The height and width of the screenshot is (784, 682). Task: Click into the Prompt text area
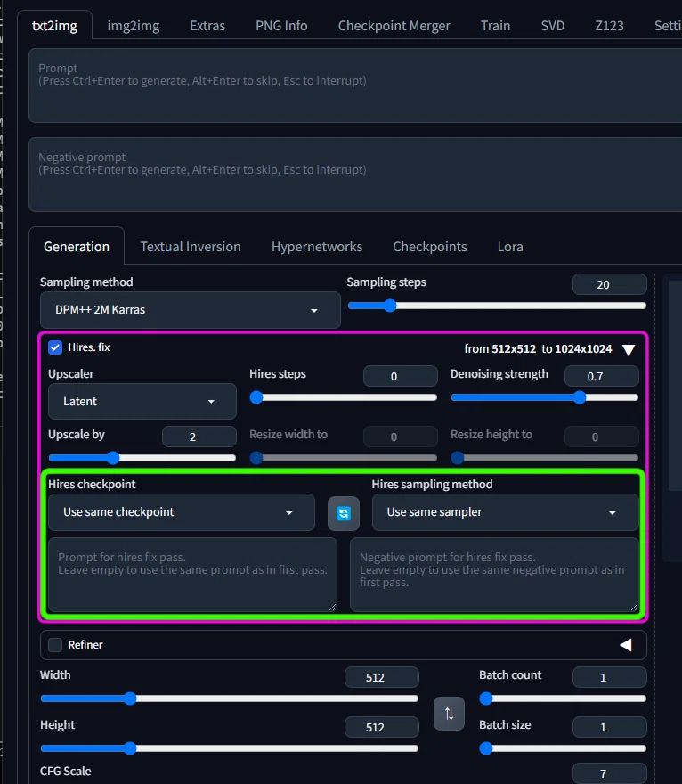click(x=355, y=86)
